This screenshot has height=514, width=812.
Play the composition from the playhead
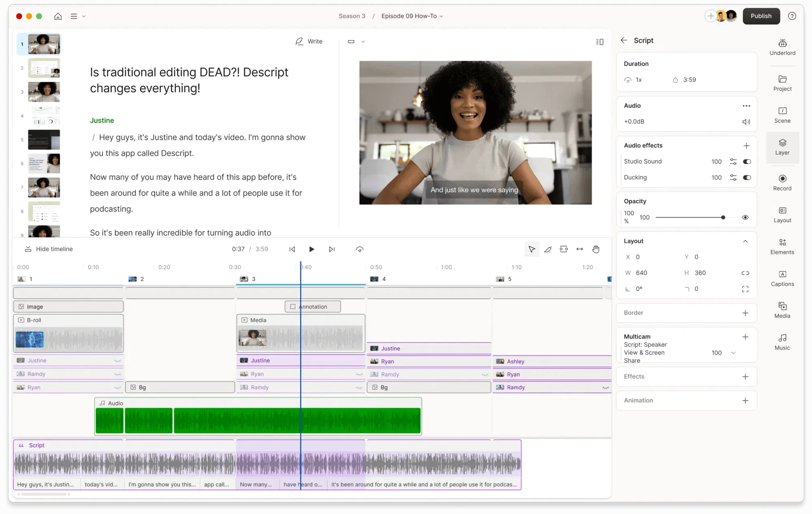(x=311, y=249)
